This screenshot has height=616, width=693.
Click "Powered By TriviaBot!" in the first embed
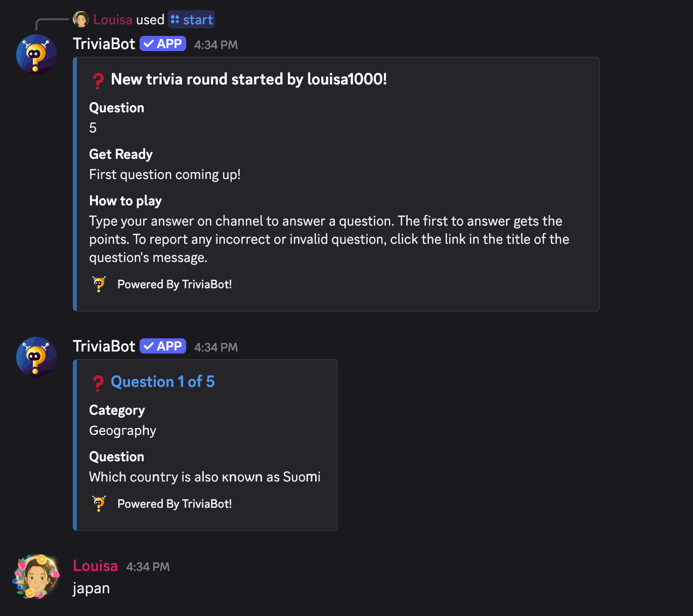(175, 284)
